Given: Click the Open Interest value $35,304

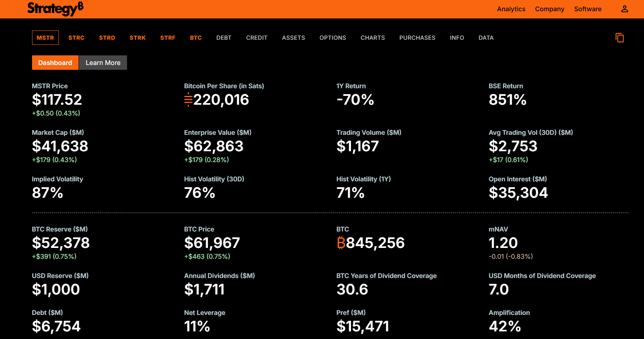Looking at the screenshot, I should (518, 193).
